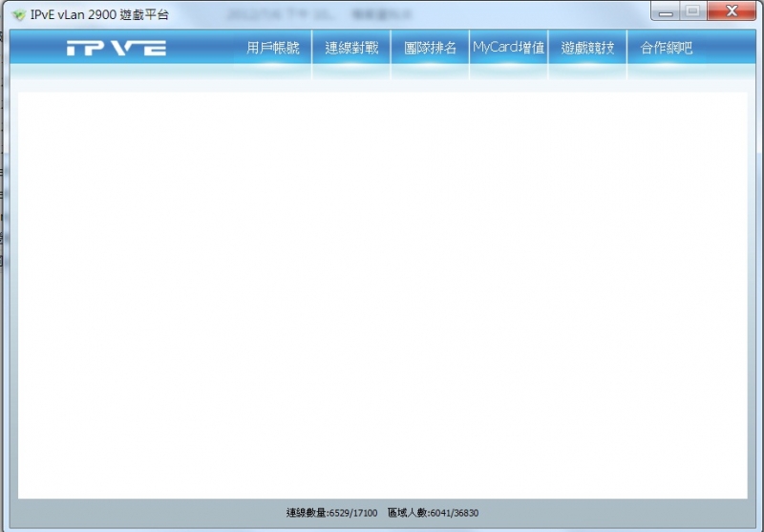The image size is (764, 532).
Task: Open the MyCard增值 tab
Action: (x=508, y=48)
